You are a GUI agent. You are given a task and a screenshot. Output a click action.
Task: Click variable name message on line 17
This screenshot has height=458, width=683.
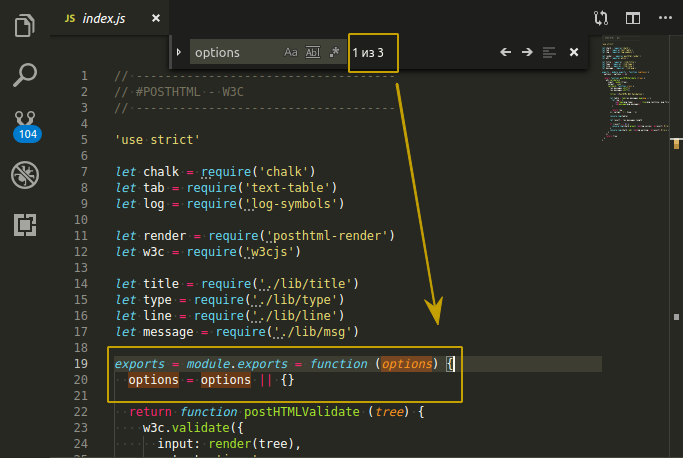pyautogui.click(x=168, y=332)
